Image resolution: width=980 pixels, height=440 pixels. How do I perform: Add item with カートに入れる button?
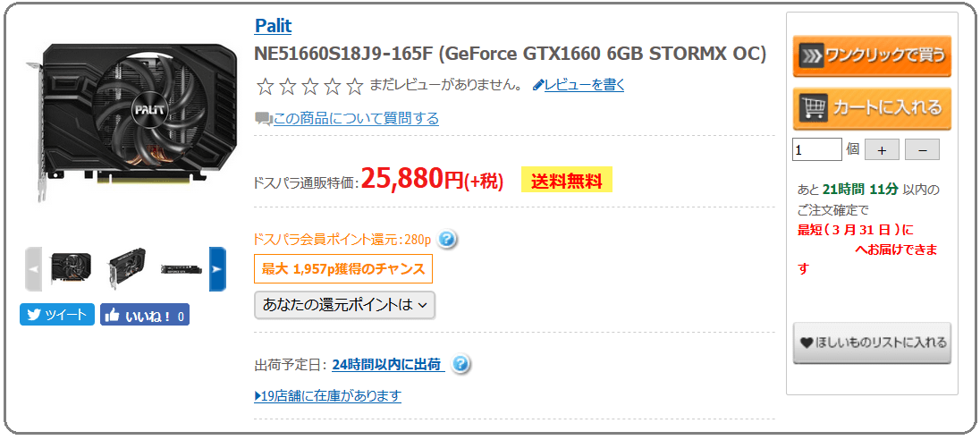pyautogui.click(x=872, y=108)
